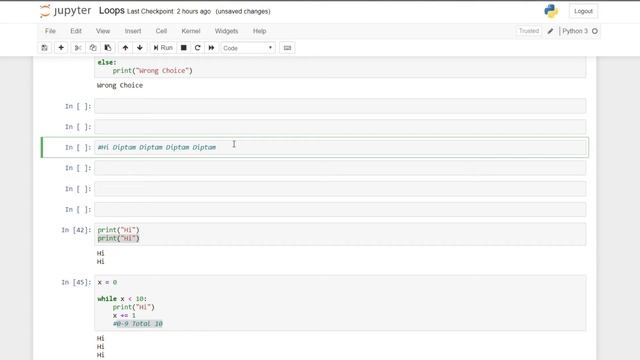Open the command palette keyboard icon
The height and width of the screenshot is (360, 640).
tap(287, 48)
